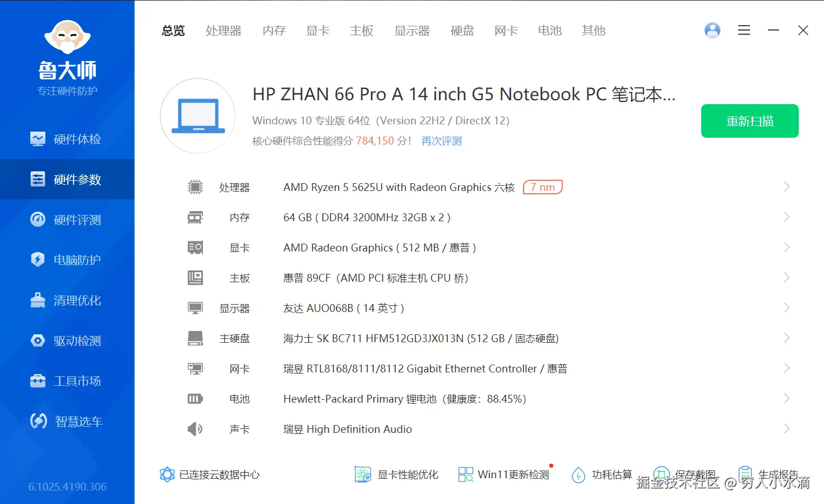
Task: Open 硬件评测 in sidebar
Action: 67,220
